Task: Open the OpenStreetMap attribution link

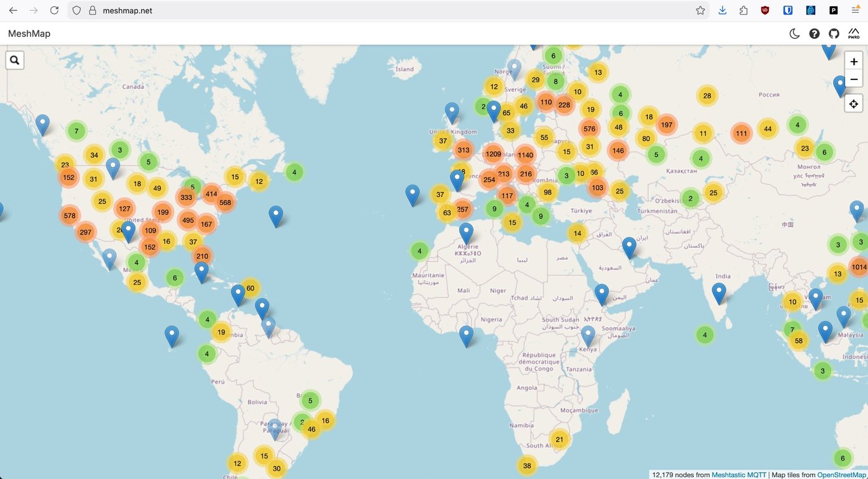Action: click(841, 475)
